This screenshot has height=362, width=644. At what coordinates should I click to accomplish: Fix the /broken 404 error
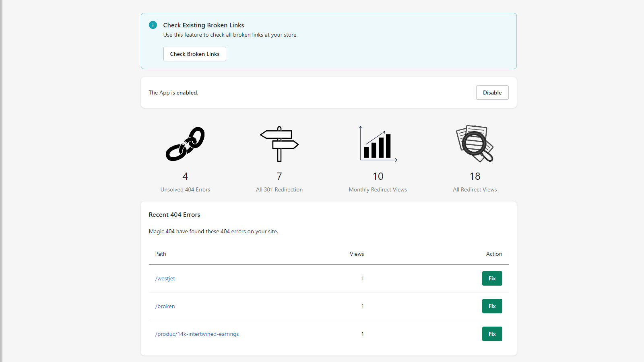tap(492, 306)
